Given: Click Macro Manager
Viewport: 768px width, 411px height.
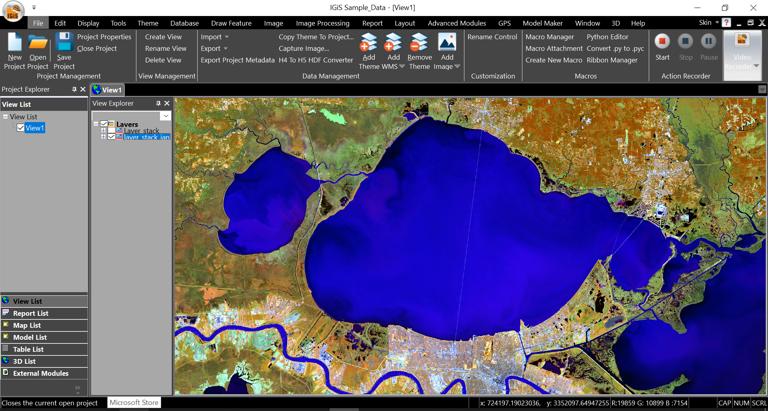Looking at the screenshot, I should [550, 37].
